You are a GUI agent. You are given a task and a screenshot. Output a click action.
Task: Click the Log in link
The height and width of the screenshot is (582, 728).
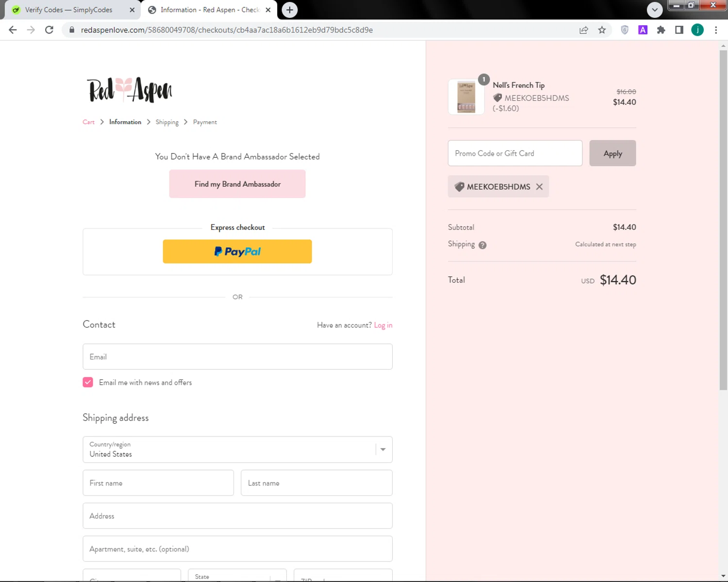pos(383,325)
